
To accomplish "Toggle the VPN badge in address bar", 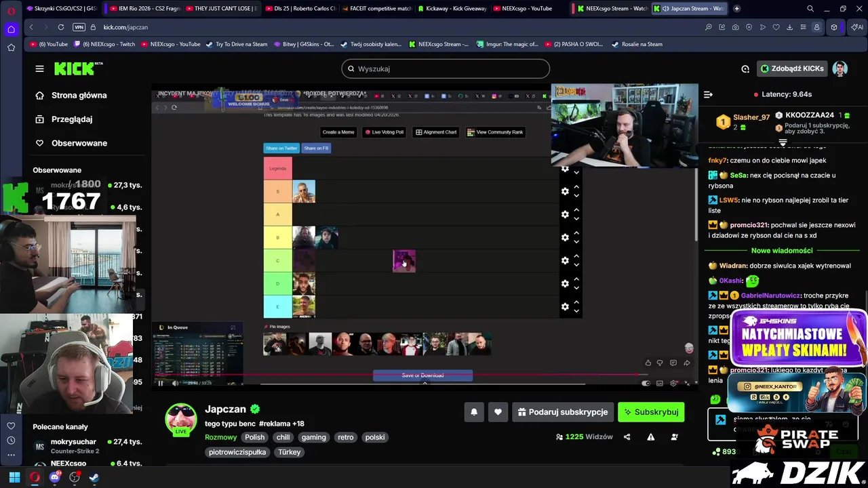I will (x=79, y=27).
